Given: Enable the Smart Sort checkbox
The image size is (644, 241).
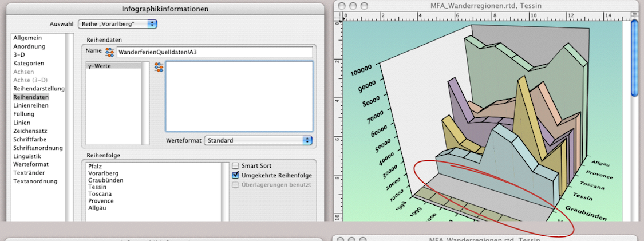Looking at the screenshot, I should 235,166.
